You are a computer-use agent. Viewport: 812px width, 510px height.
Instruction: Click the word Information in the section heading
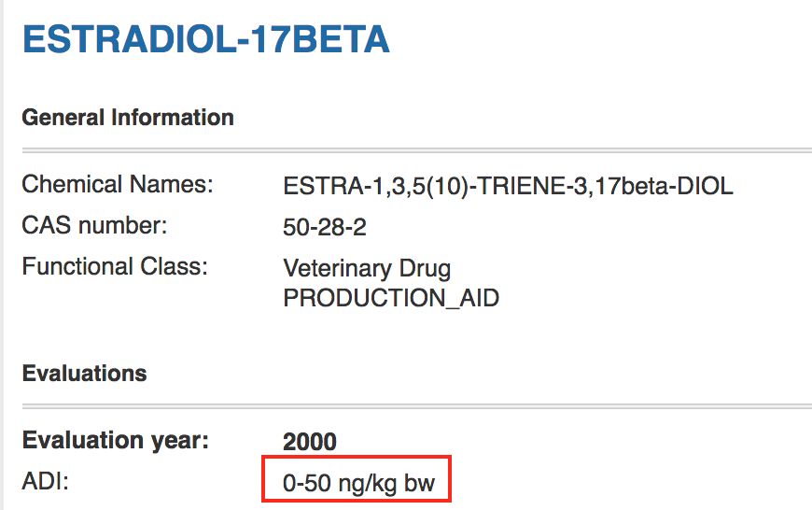click(x=173, y=119)
